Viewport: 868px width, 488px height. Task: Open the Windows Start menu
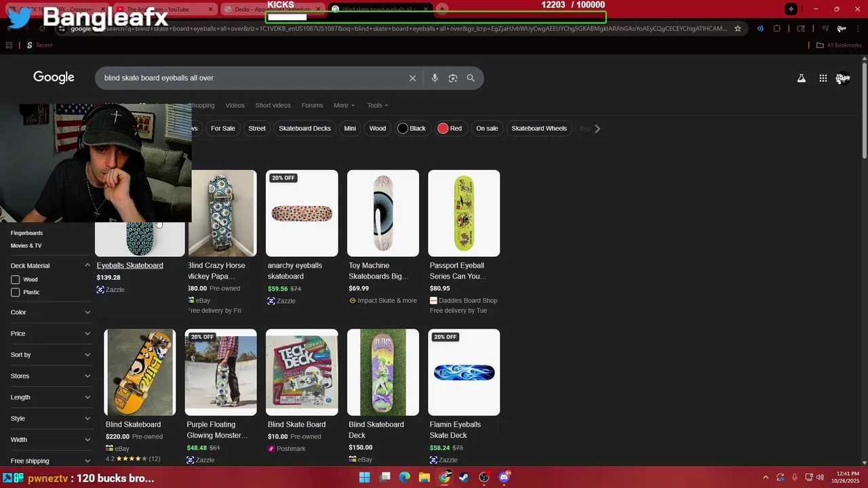tap(364, 477)
